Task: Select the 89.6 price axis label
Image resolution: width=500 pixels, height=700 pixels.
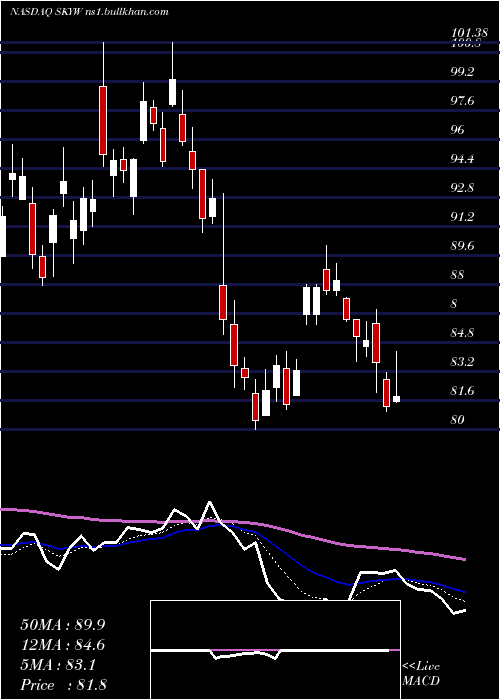Action: pos(463,246)
